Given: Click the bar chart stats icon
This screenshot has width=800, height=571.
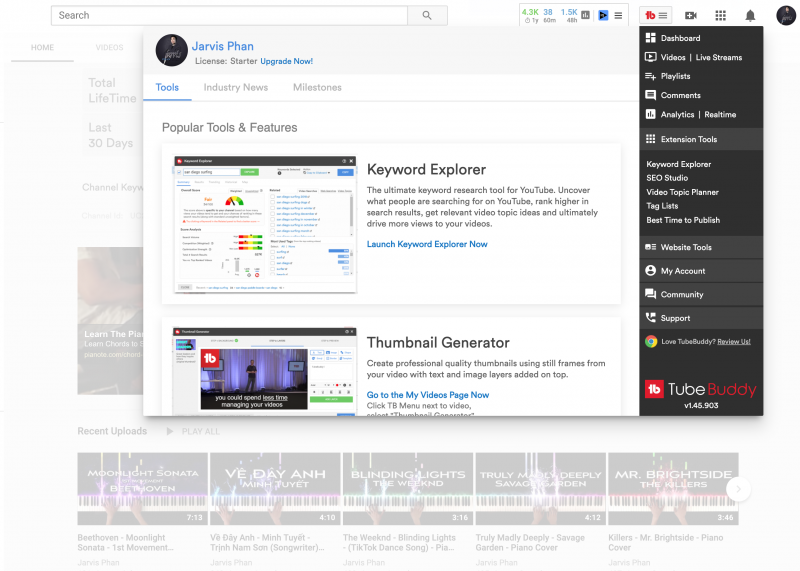Looking at the screenshot, I should (x=585, y=15).
